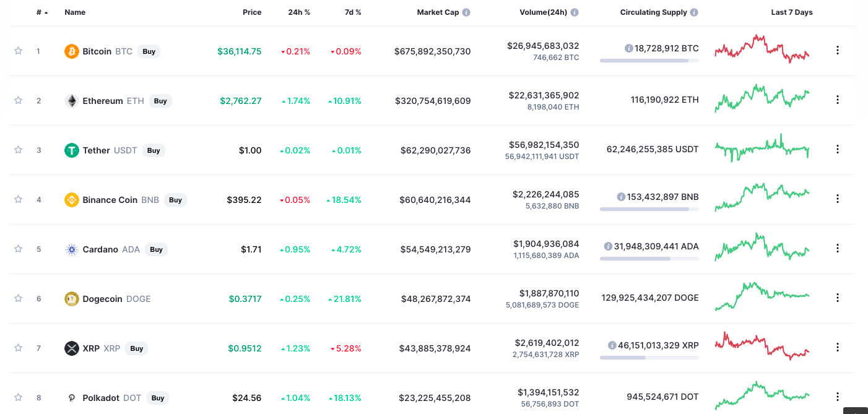Click the XRP black logo icon

coord(72,348)
